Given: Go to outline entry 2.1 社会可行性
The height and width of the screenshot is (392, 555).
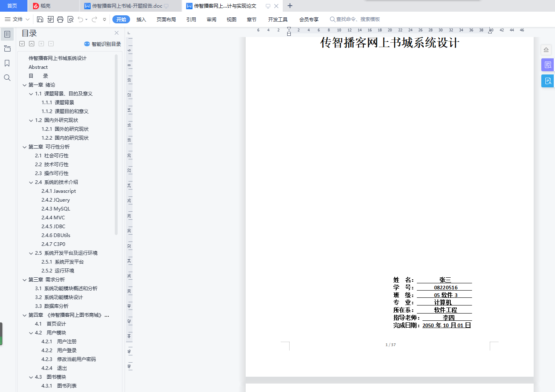Looking at the screenshot, I should (52, 156).
